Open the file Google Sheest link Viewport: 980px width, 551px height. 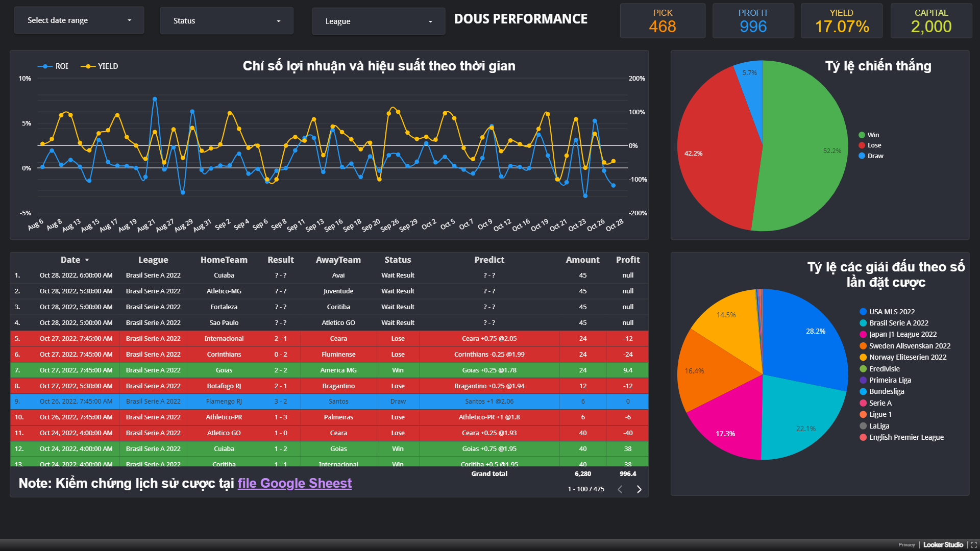295,483
